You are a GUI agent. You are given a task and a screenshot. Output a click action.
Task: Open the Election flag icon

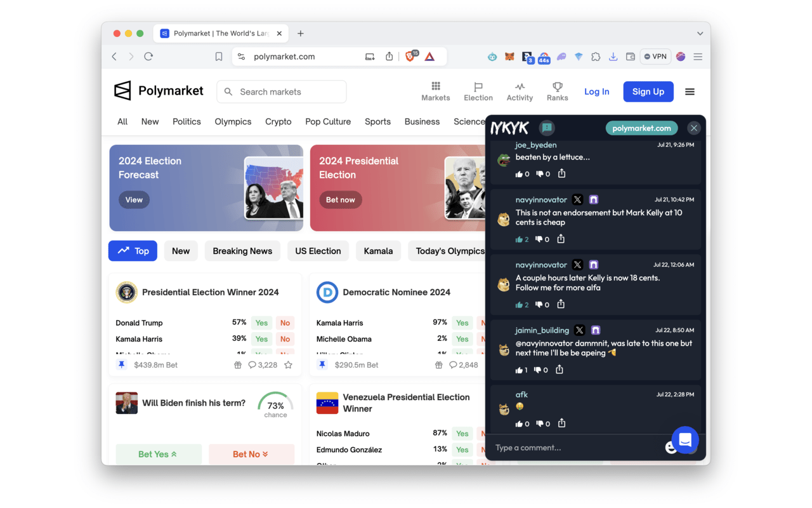click(x=478, y=87)
